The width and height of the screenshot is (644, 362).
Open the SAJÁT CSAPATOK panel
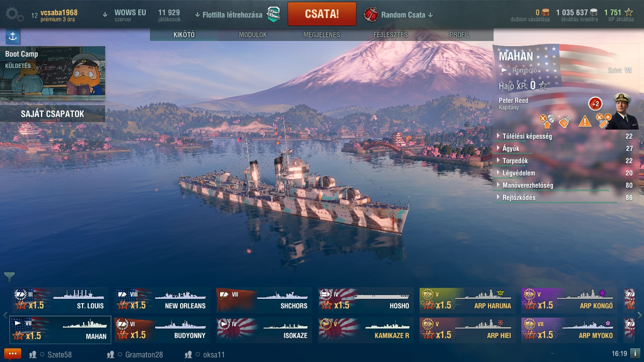coord(52,114)
